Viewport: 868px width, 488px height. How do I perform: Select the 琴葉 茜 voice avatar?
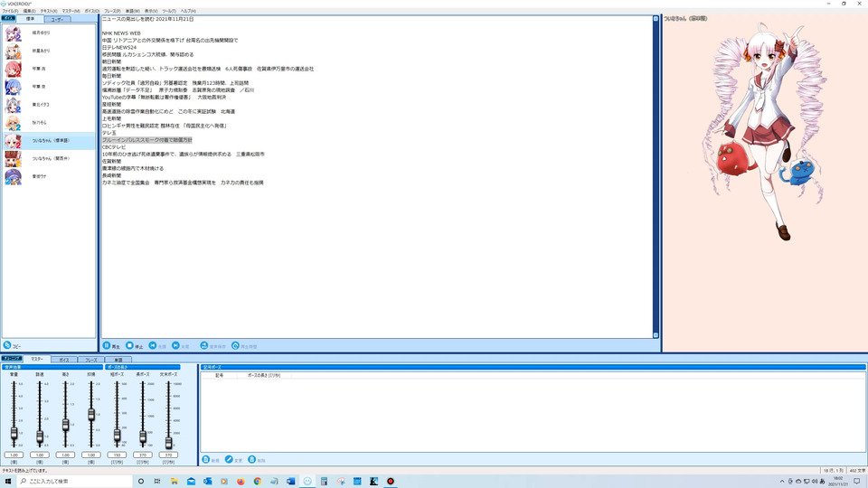(14, 70)
